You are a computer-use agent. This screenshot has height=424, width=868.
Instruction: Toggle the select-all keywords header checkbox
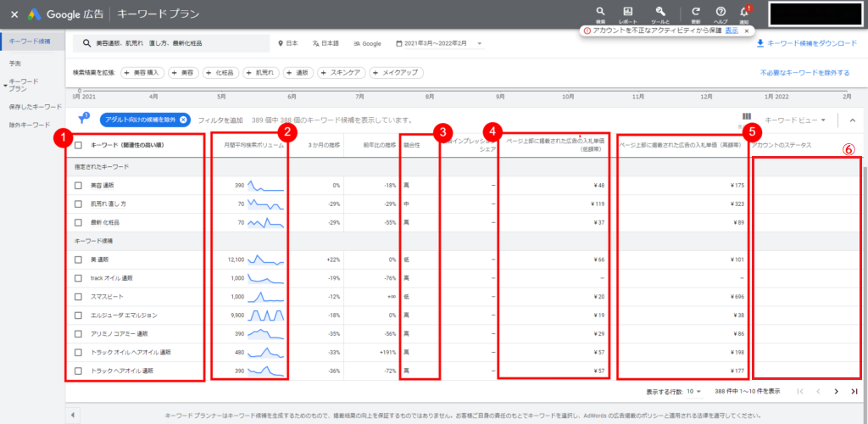click(x=78, y=146)
